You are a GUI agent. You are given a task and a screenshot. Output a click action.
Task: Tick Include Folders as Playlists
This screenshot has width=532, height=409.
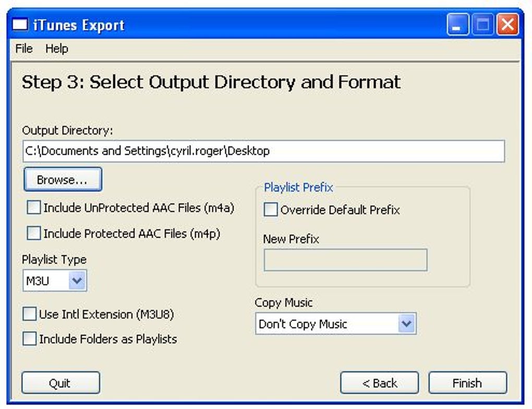pos(30,339)
